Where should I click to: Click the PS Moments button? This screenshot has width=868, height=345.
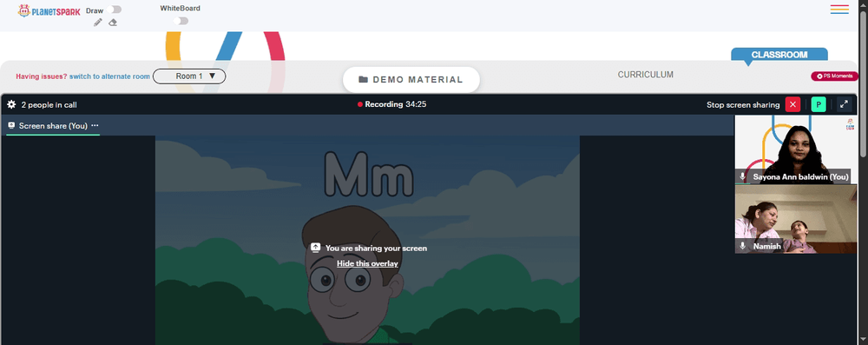(x=834, y=76)
